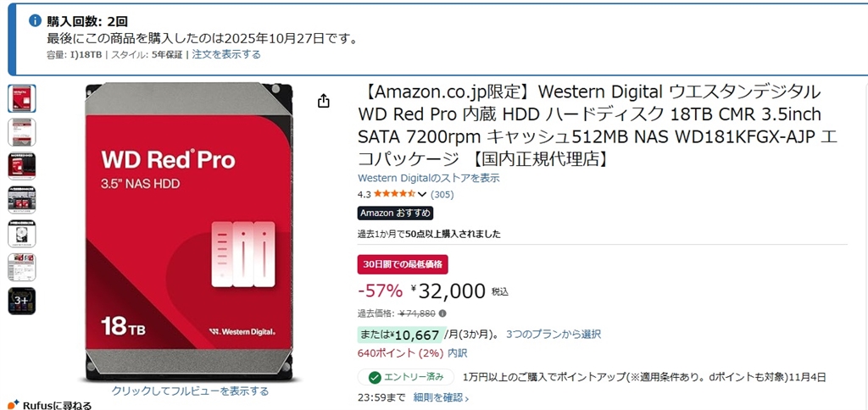
Task: Click the blue info icon beside 購入回数
Action: [x=35, y=20]
